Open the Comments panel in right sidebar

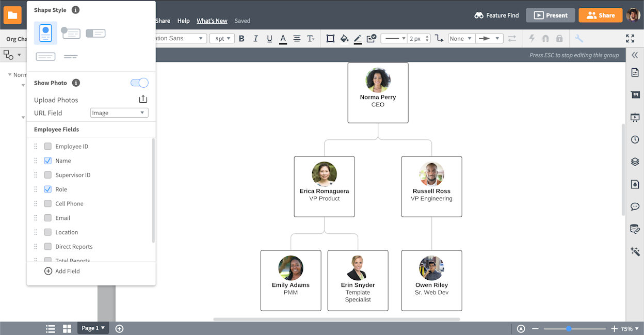[635, 206]
